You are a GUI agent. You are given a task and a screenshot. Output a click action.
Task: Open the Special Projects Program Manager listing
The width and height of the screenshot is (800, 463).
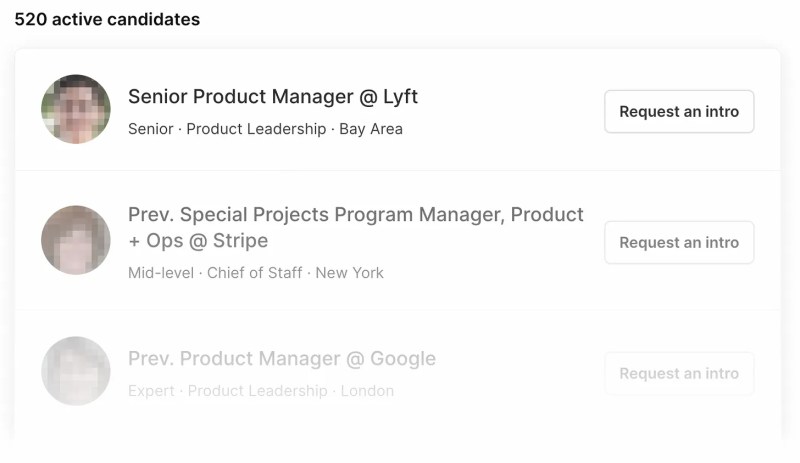355,215
